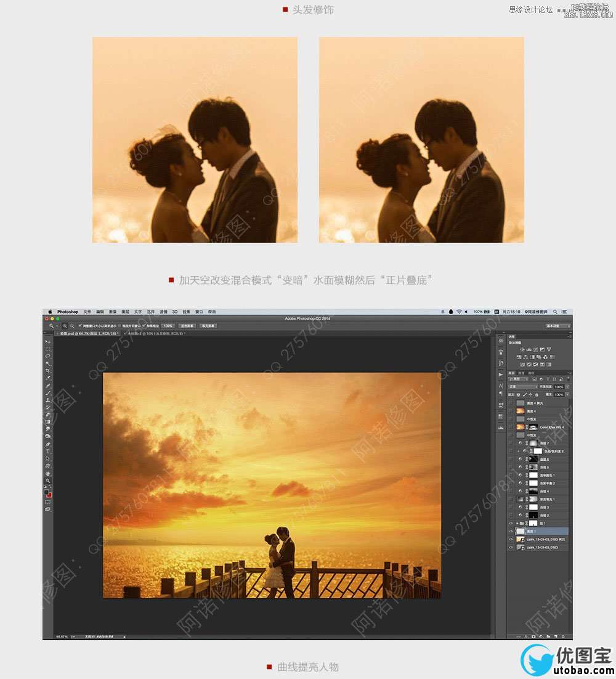Image resolution: width=616 pixels, height=679 pixels.
Task: Hide the selected highlighted layer via eye icon
Action: 511,531
